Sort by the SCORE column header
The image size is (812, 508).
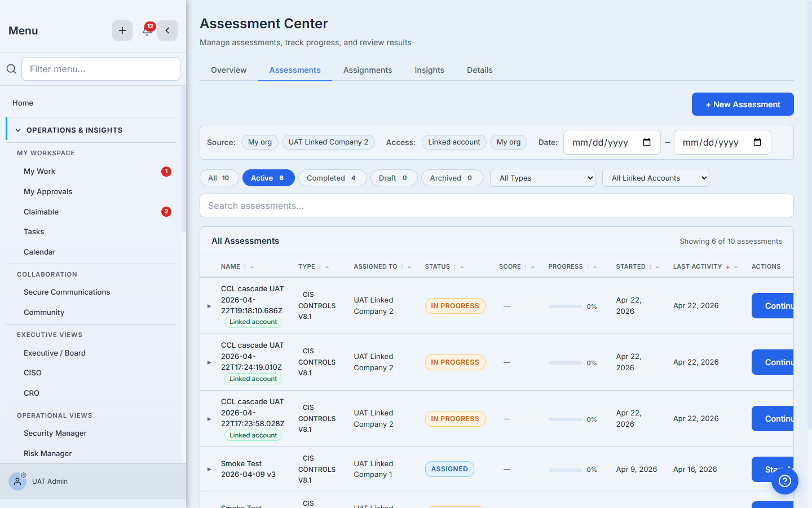(x=517, y=266)
